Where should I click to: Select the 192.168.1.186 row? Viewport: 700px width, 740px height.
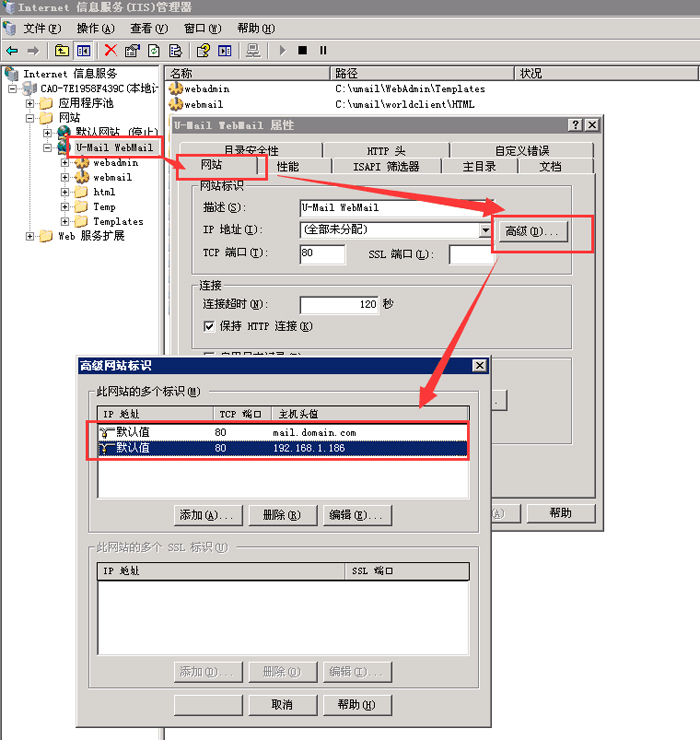pyautogui.click(x=282, y=448)
